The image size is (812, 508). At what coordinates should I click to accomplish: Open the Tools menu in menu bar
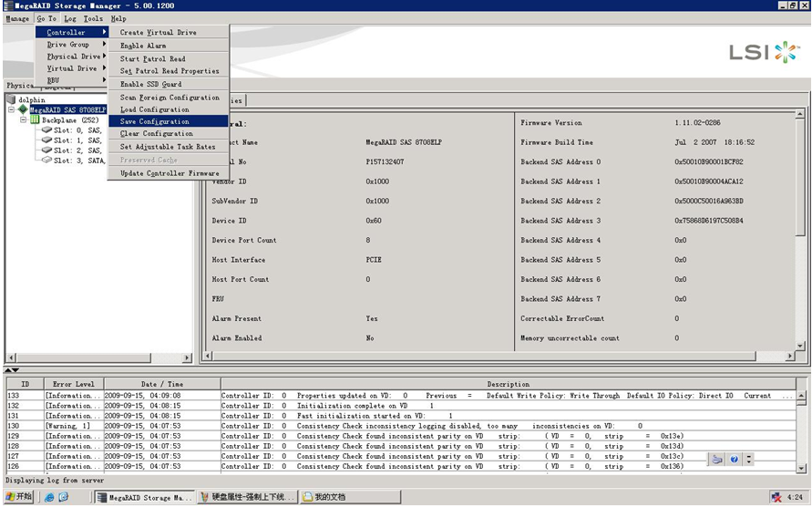coord(93,18)
